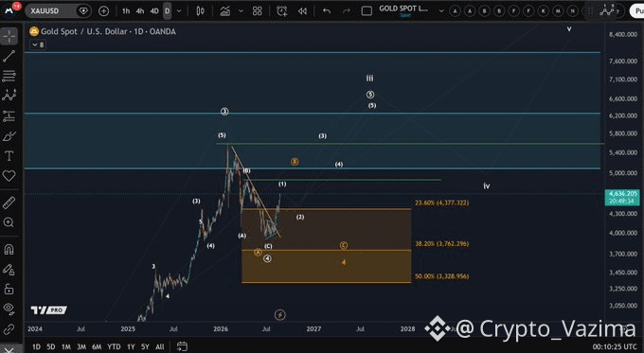Collapse the indicators legend with arrow 8
Viewport: 644px width, 353px height.
coord(38,44)
